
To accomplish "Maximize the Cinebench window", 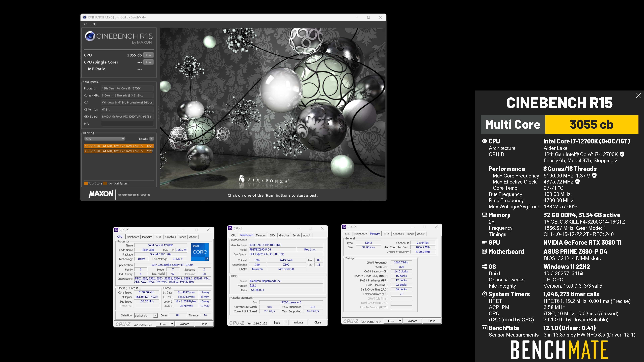I will [x=368, y=17].
